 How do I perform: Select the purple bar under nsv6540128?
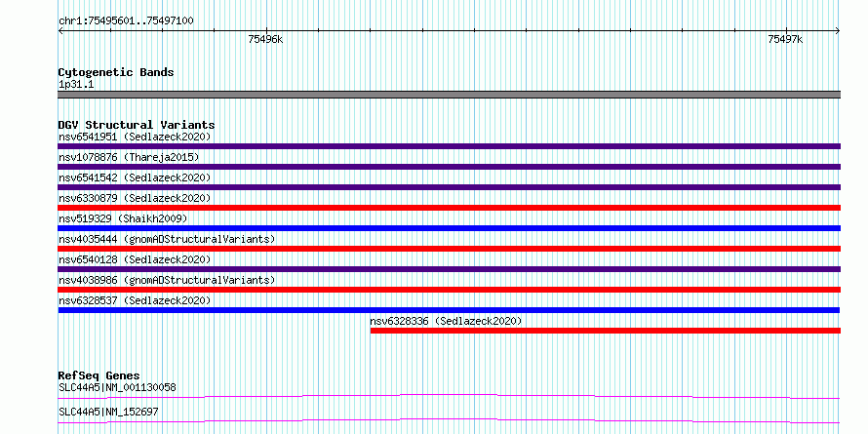(x=449, y=269)
